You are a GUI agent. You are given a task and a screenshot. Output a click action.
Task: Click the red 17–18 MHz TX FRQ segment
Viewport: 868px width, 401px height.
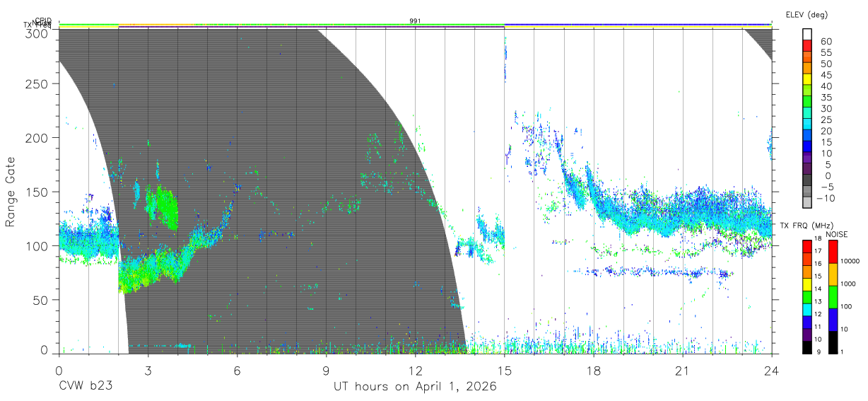807,247
